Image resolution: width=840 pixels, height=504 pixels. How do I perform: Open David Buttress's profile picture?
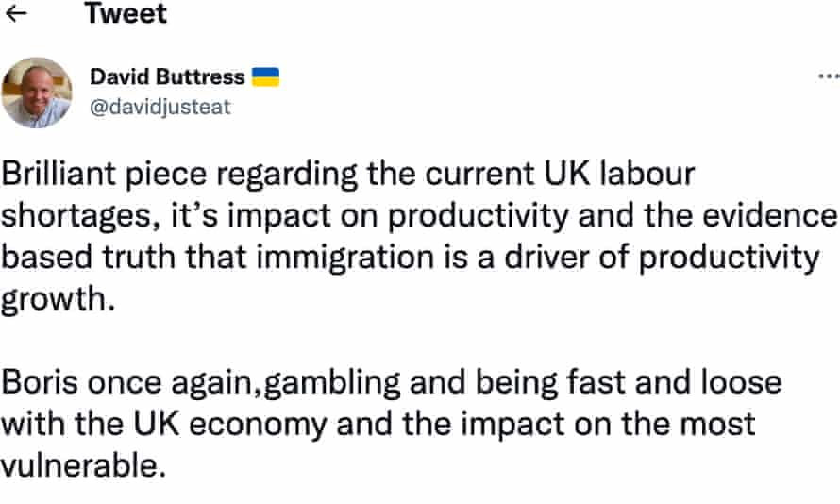37,92
